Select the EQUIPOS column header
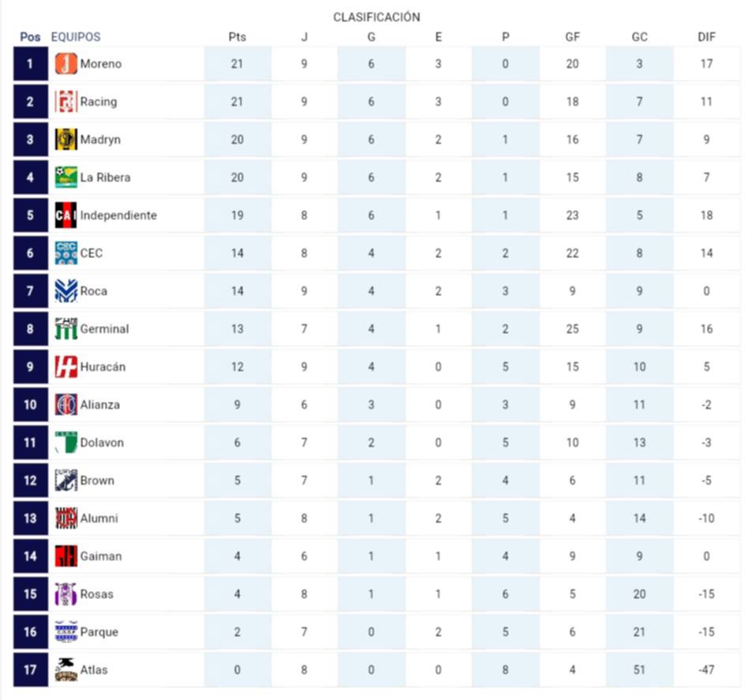The image size is (752, 700). click(x=76, y=37)
